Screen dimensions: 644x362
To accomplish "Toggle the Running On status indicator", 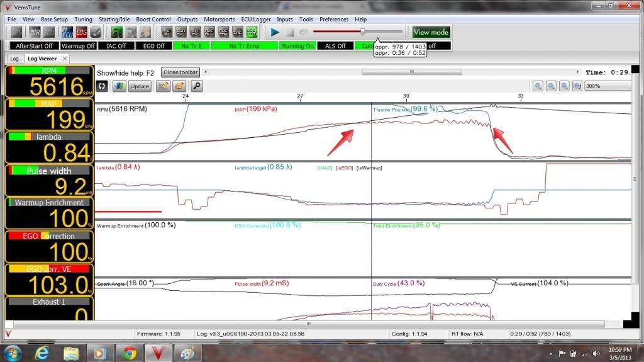I will [x=297, y=46].
